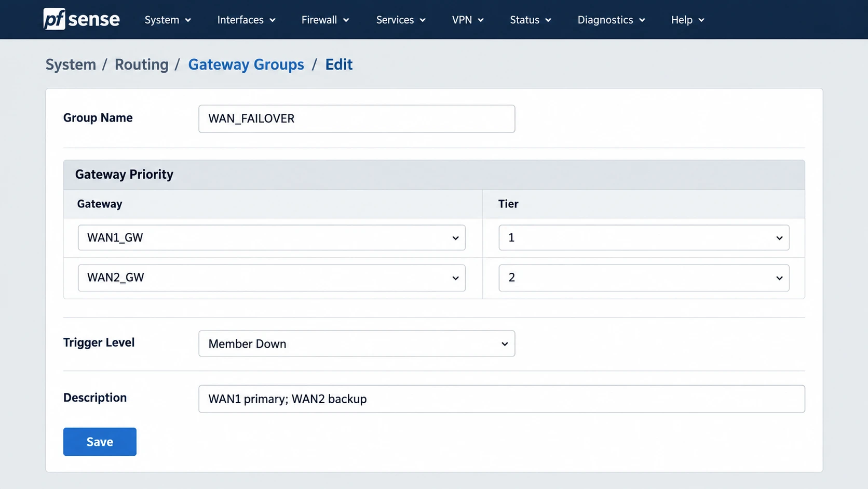Open the Tier 2 dropdown for WAN2_GW
Screen dimensions: 868x489
(644, 277)
